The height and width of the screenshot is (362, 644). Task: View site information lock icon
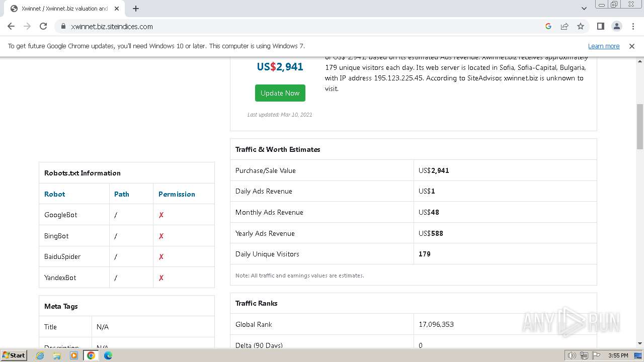63,26
